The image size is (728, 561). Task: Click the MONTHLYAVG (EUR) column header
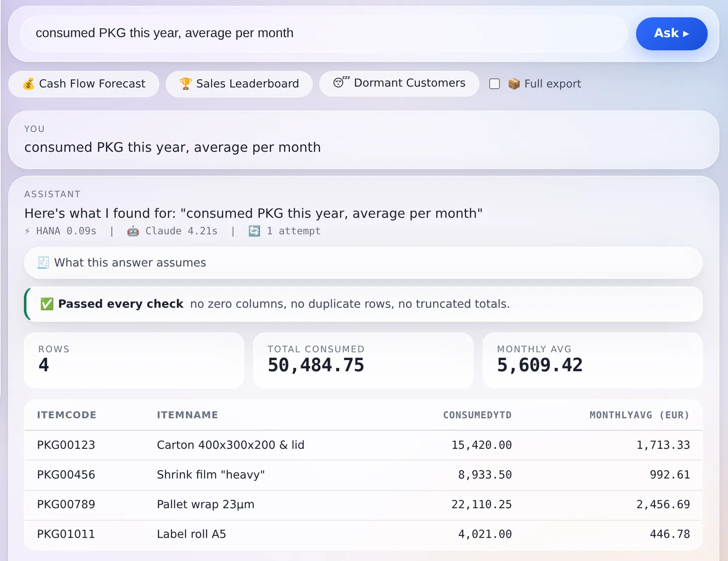639,415
